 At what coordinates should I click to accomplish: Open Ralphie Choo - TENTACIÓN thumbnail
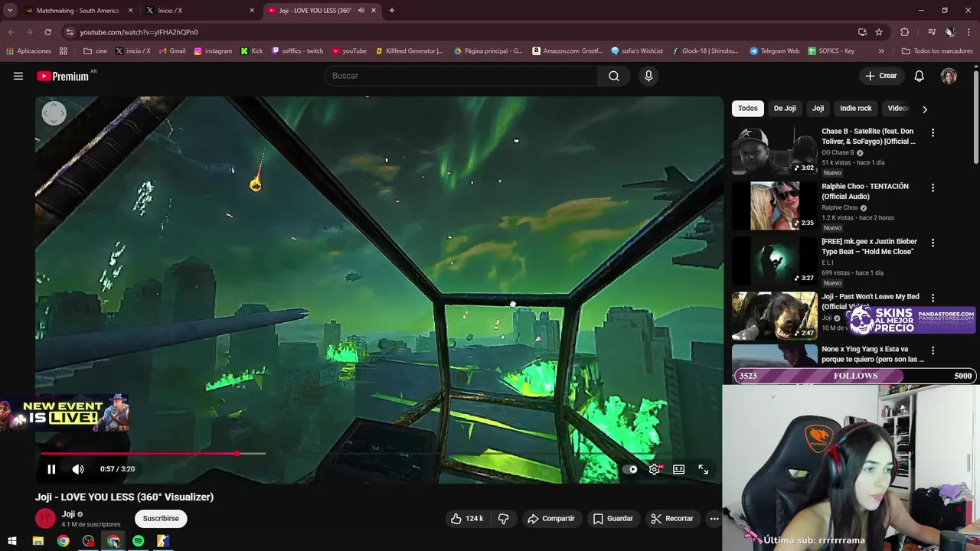point(774,206)
